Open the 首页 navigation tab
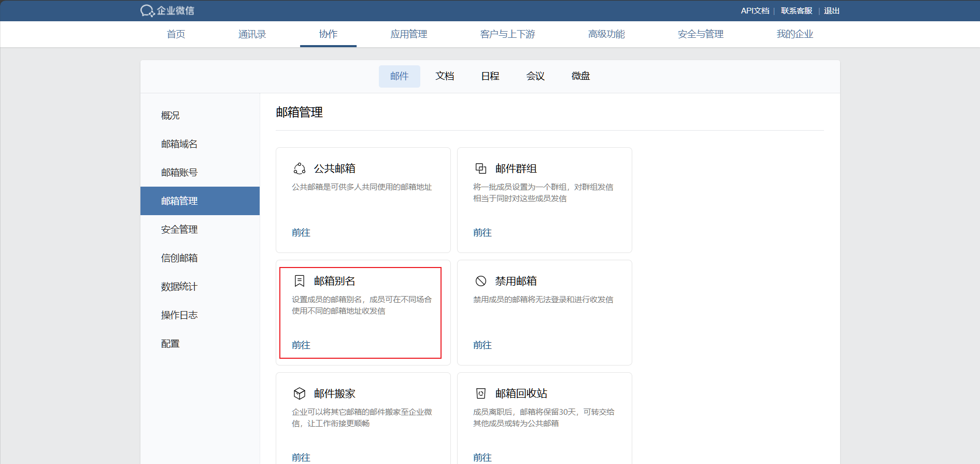Viewport: 980px width, 464px height. coord(176,34)
